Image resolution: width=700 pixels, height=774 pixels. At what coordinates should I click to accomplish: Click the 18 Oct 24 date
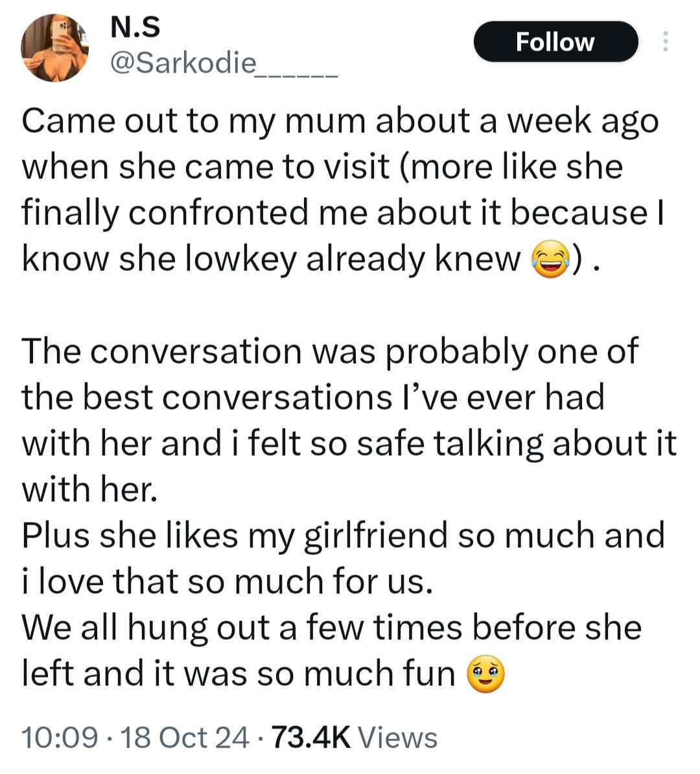[185, 738]
